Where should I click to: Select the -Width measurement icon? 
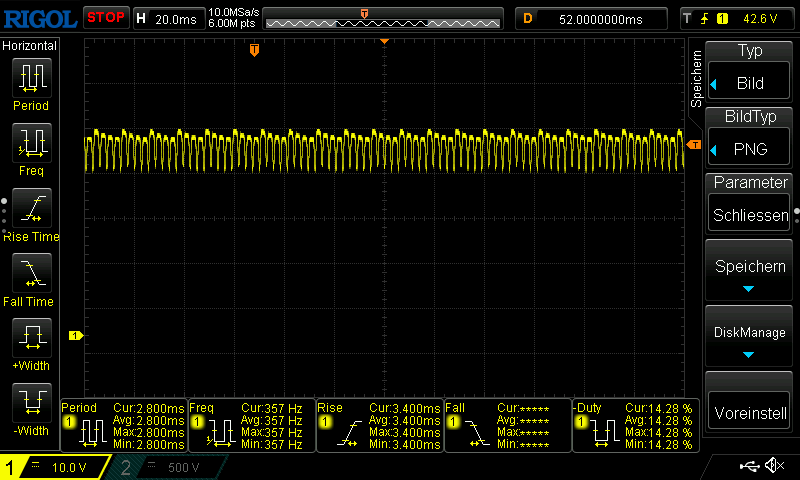[x=30, y=402]
